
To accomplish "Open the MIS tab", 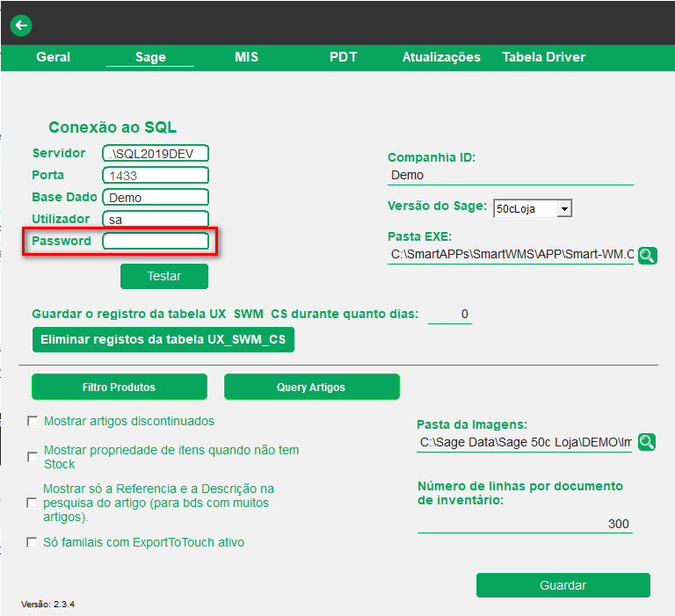I will 246,57.
